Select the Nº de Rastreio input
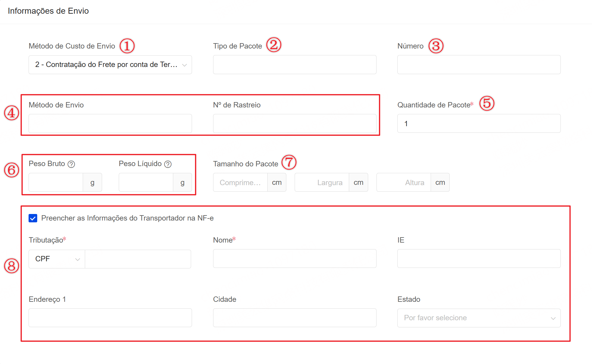Screen dimensions: 592x364 (294, 124)
